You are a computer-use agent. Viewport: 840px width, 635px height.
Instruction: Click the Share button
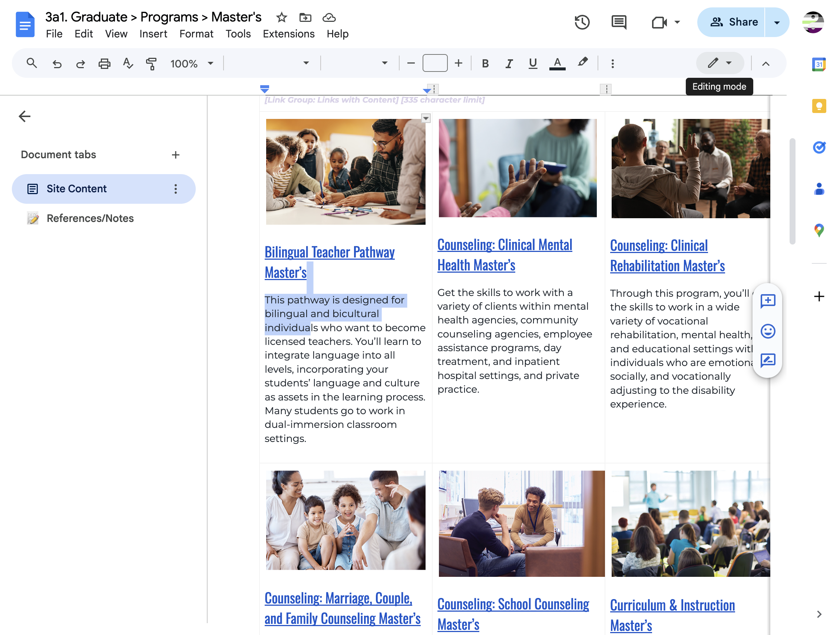tap(732, 22)
